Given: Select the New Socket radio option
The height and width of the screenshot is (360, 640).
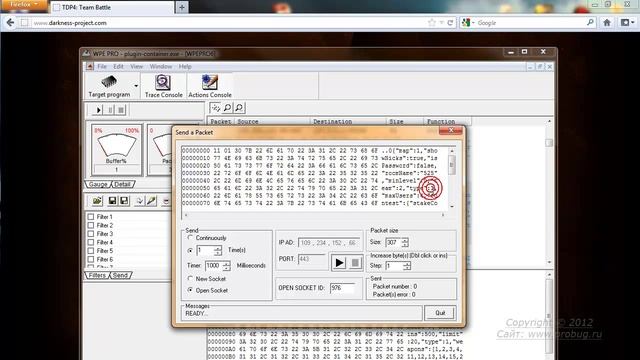Looking at the screenshot, I should click(190, 278).
